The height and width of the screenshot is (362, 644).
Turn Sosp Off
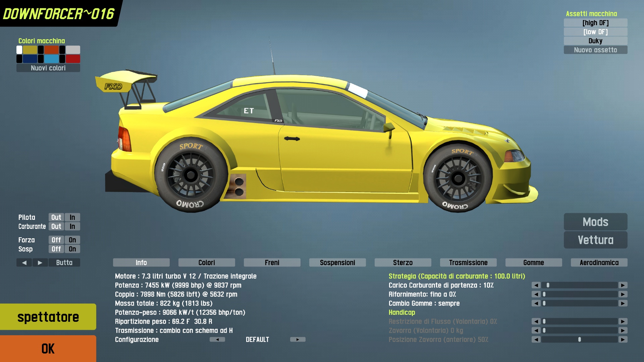point(56,249)
